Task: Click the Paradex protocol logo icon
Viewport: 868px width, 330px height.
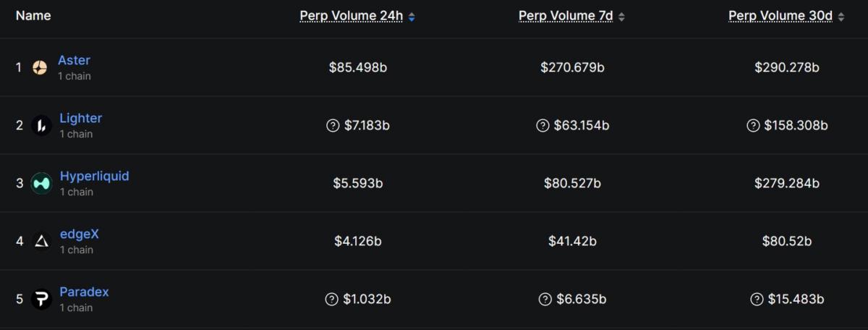Action: click(41, 299)
